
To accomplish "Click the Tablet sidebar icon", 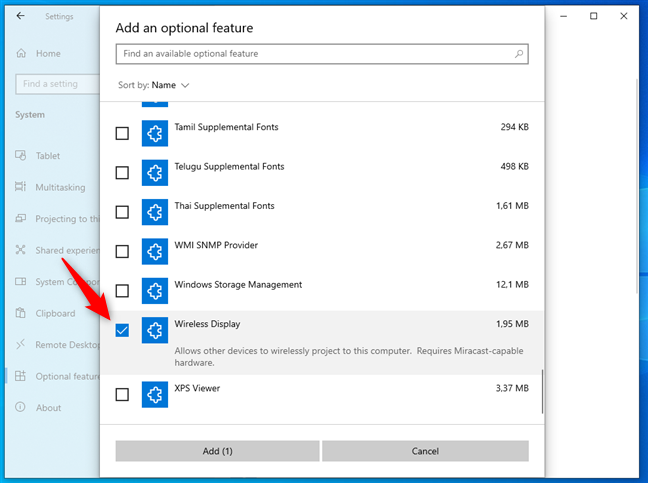I will pyautogui.click(x=20, y=155).
